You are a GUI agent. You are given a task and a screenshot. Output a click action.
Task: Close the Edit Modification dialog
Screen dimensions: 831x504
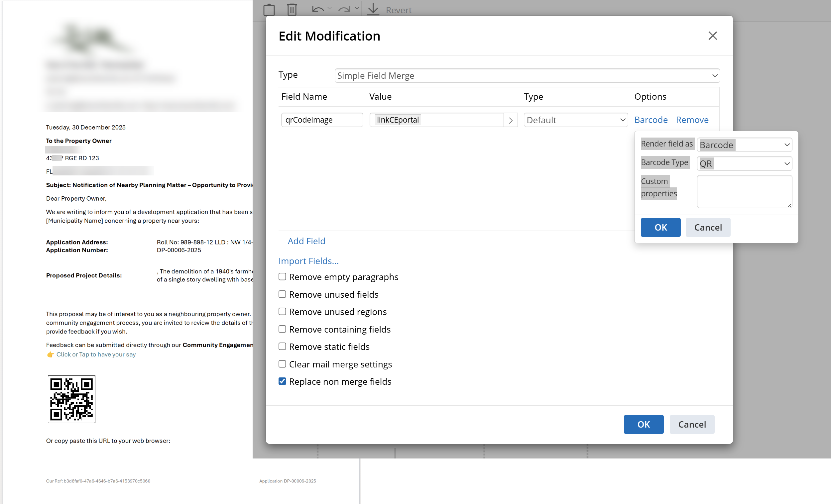coord(712,36)
